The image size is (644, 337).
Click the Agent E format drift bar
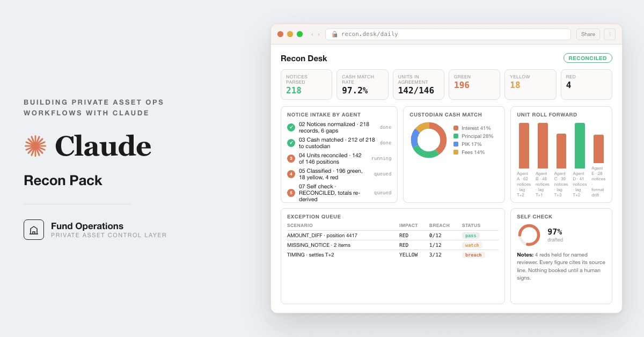pyautogui.click(x=598, y=149)
